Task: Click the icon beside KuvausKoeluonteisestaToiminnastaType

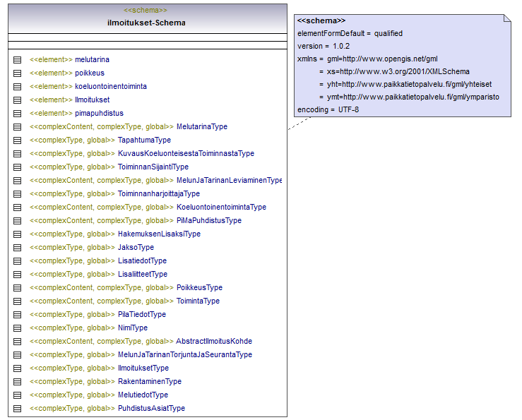Action: pyautogui.click(x=18, y=154)
